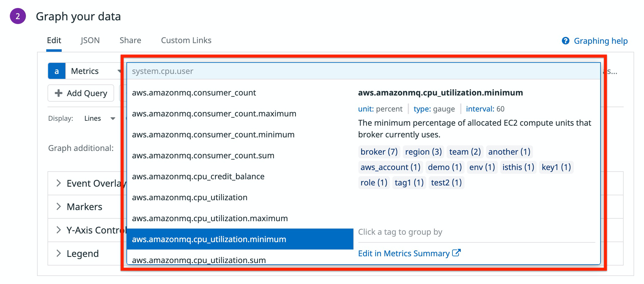Screen dimensions: 644x284
Task: Group by the key1 (1) tag
Action: pos(556,167)
